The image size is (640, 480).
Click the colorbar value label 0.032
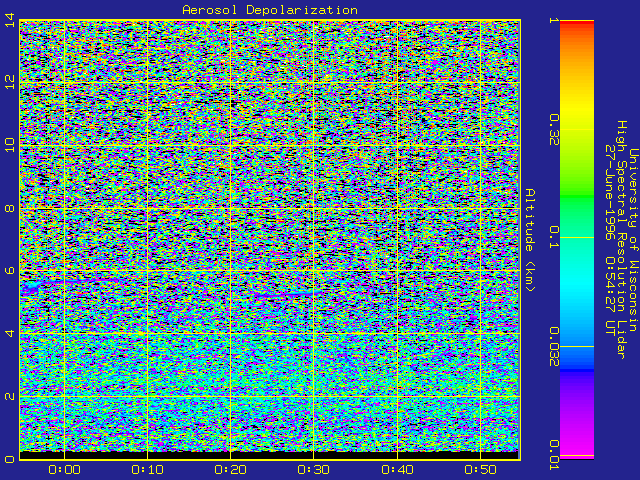point(554,347)
